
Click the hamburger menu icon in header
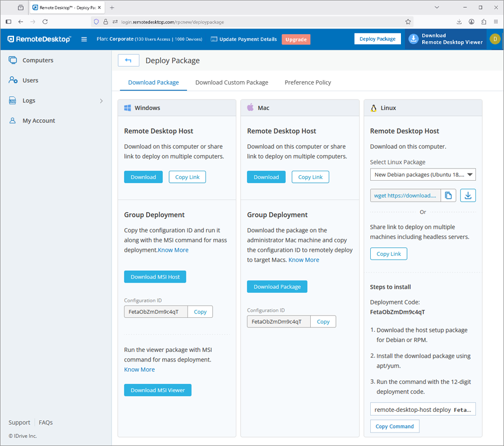pos(84,39)
